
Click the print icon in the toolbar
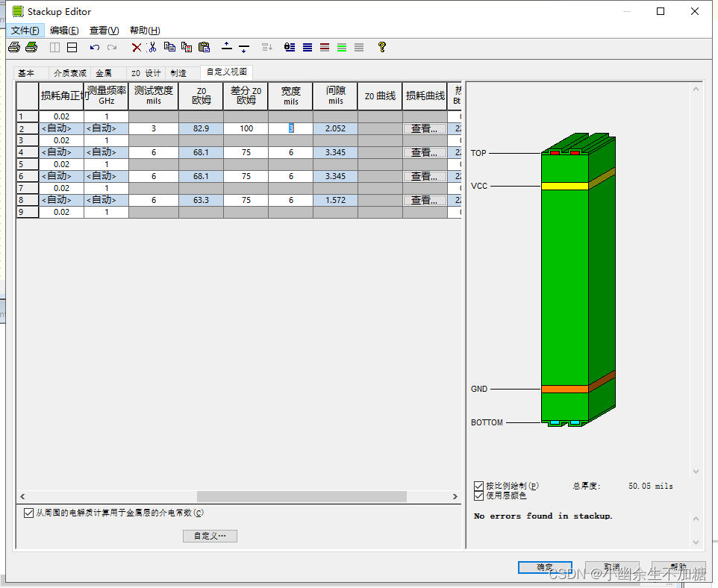[x=14, y=47]
